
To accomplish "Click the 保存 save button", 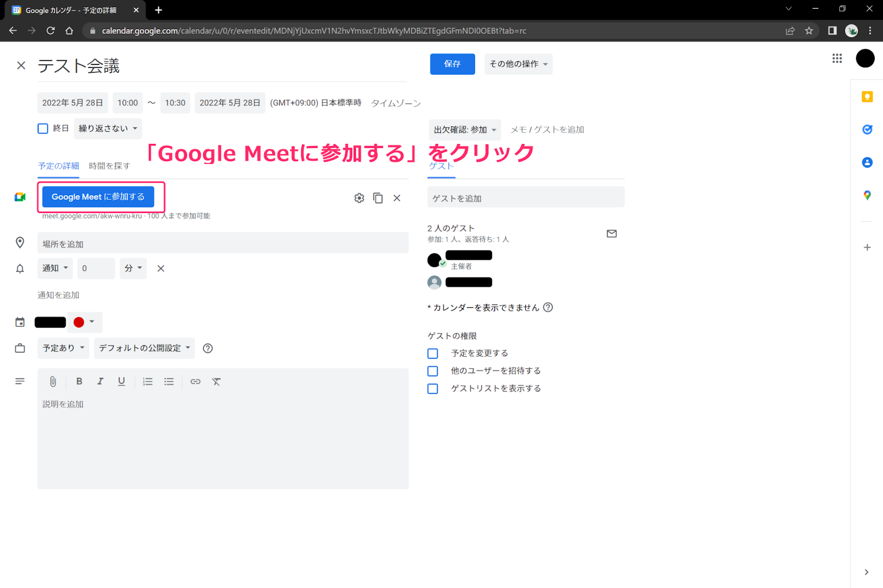I will 453,64.
